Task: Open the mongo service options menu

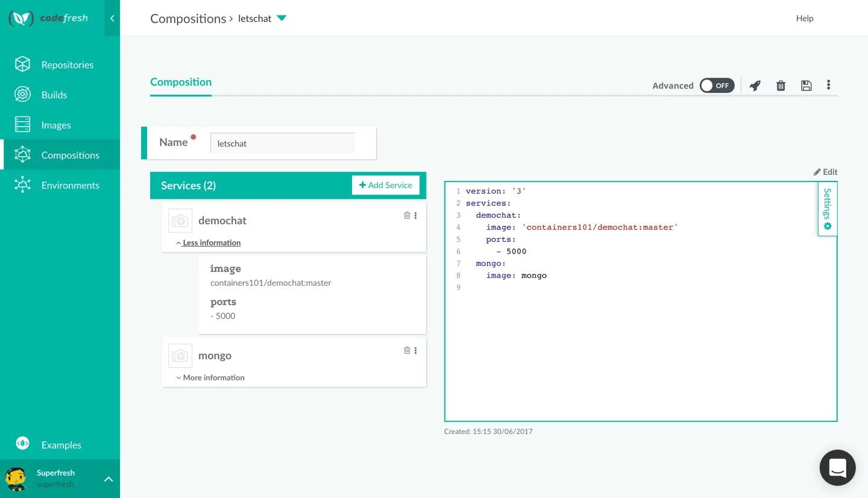Action: [x=415, y=350]
